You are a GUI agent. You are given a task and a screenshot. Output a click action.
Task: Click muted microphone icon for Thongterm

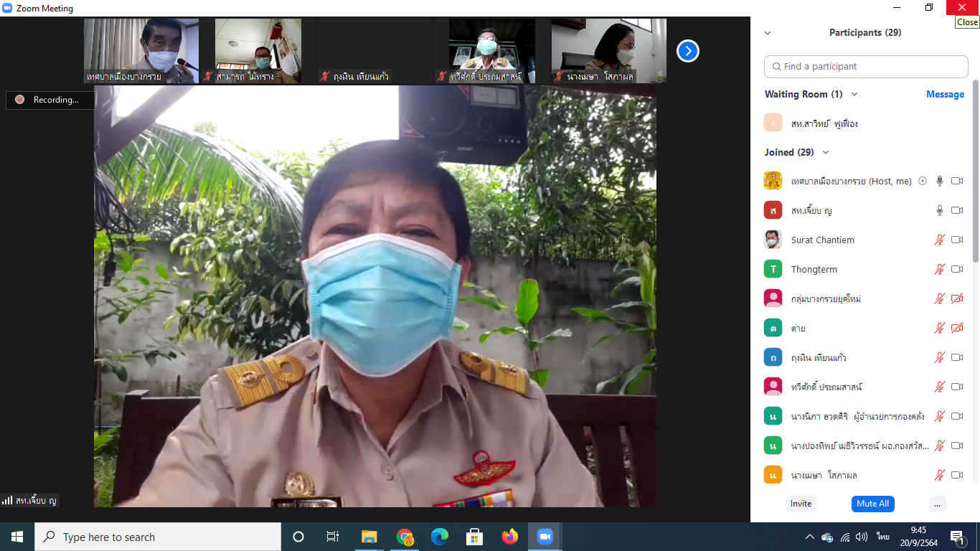pyautogui.click(x=940, y=270)
